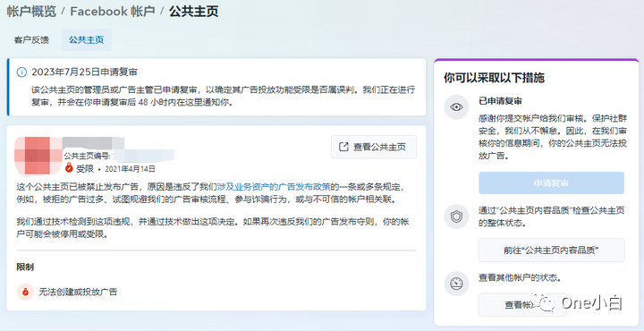
Task: Select the 你可以采取以下措施 heading
Action: [x=494, y=78]
